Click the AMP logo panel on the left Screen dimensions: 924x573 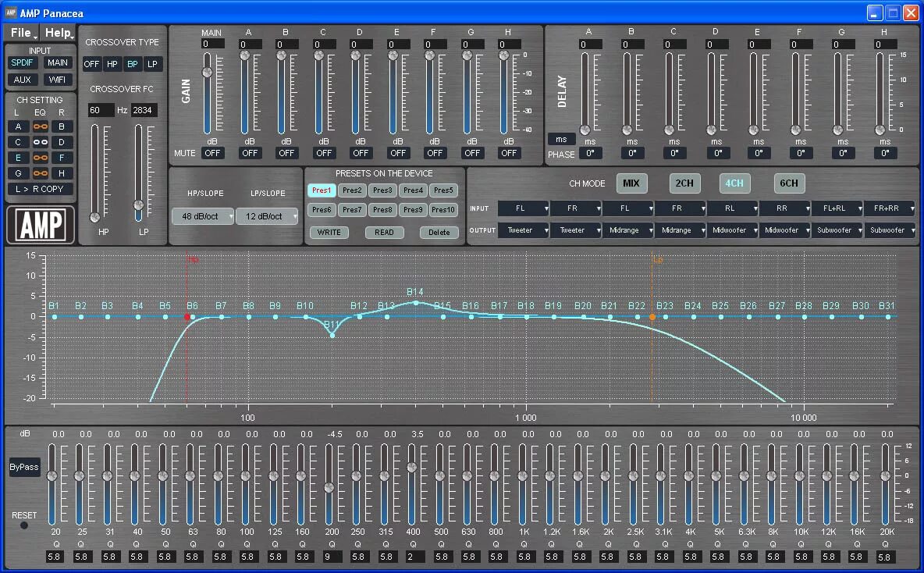[x=40, y=225]
